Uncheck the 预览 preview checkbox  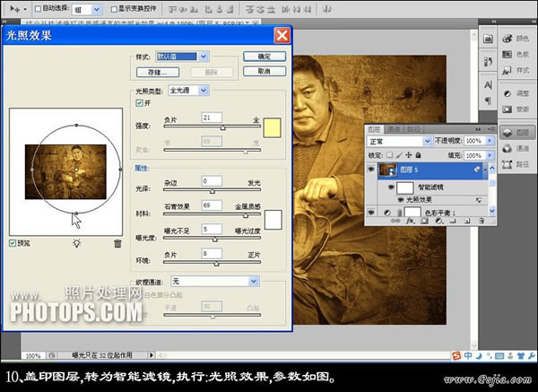(x=13, y=243)
